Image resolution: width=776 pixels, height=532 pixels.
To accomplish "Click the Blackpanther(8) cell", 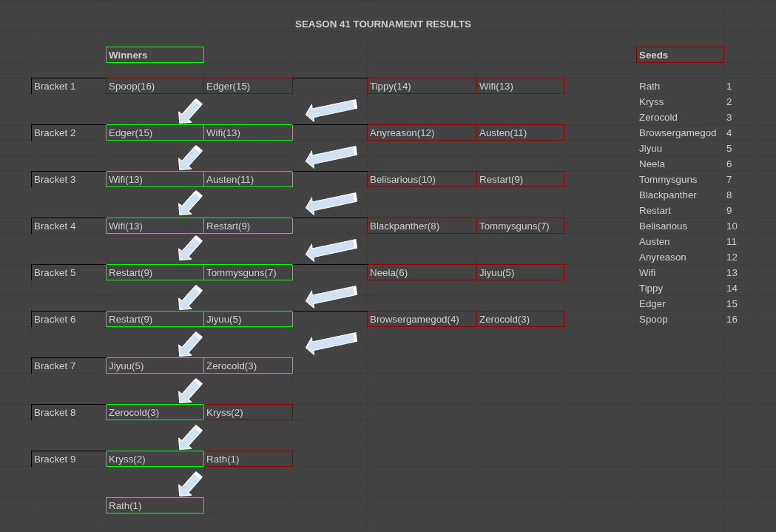I will click(422, 226).
